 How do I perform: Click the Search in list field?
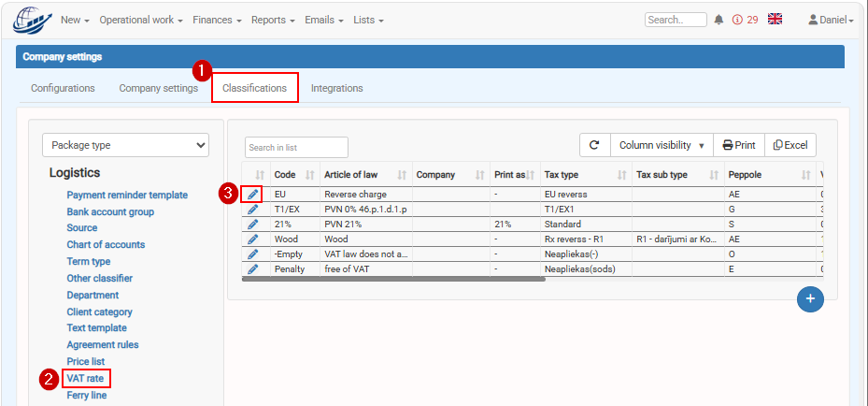pyautogui.click(x=297, y=147)
